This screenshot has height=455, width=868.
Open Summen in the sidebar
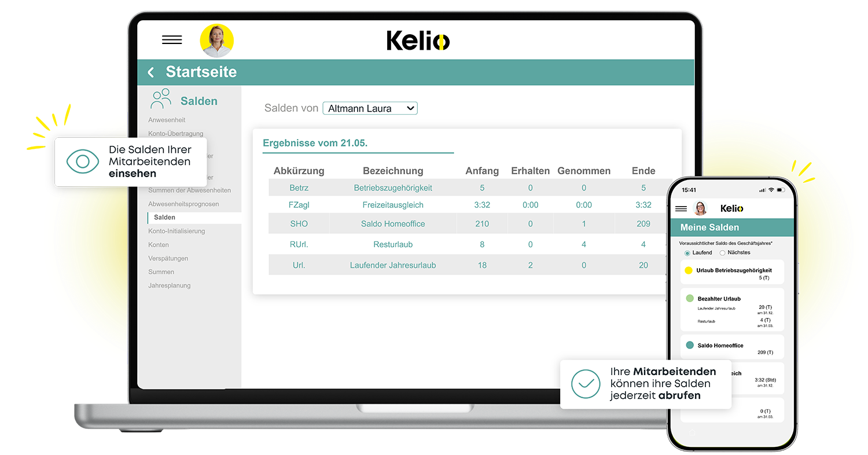161,271
